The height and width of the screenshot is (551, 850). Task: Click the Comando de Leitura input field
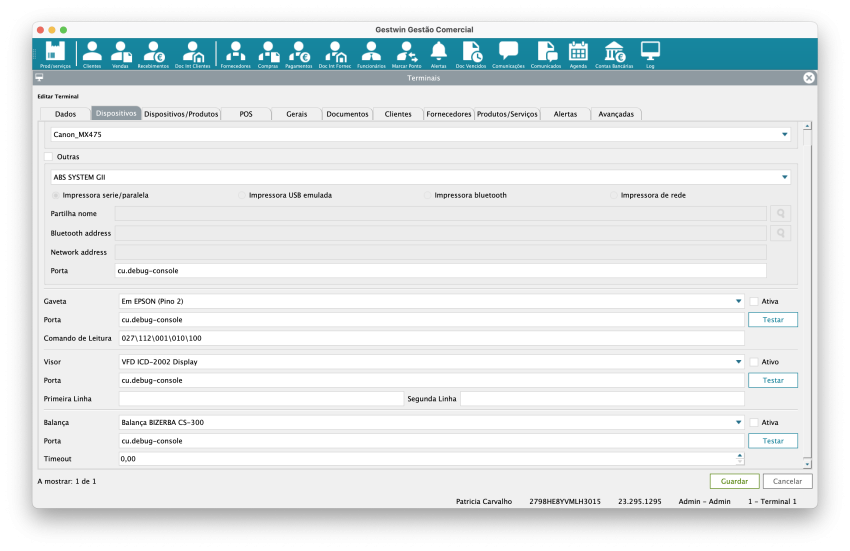[x=430, y=338]
